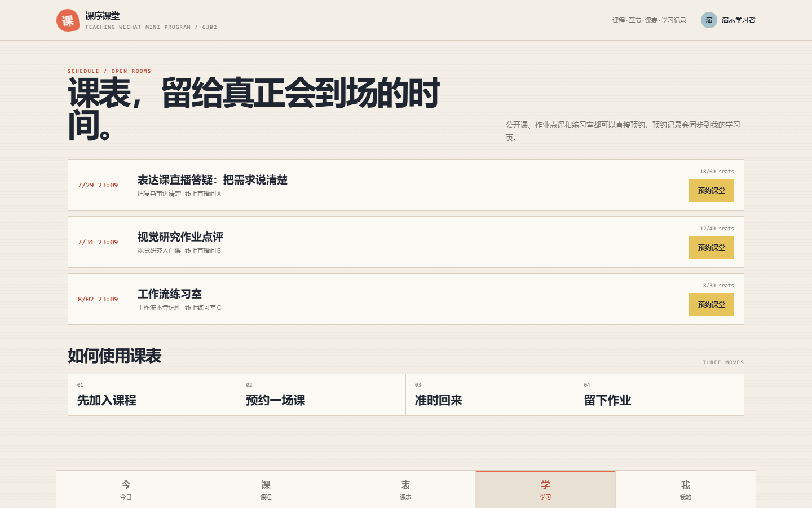812x508 pixels.
Task: Open the 演 user avatar icon
Action: [x=709, y=20]
